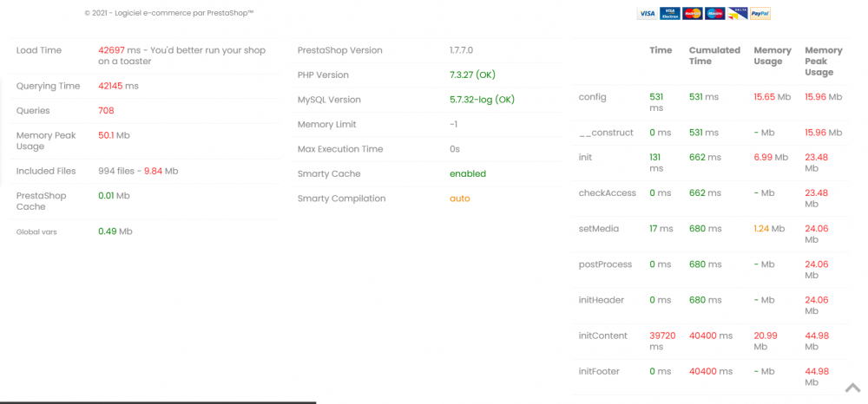Click the MasterCard payment icon
Screen dimensions: 868x404
click(692, 14)
